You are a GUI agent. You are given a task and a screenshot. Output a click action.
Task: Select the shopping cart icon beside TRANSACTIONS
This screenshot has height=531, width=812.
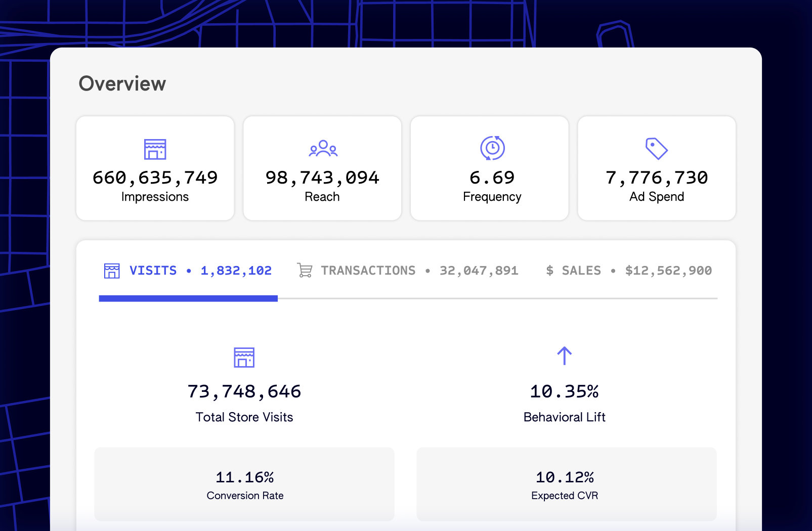tap(305, 271)
